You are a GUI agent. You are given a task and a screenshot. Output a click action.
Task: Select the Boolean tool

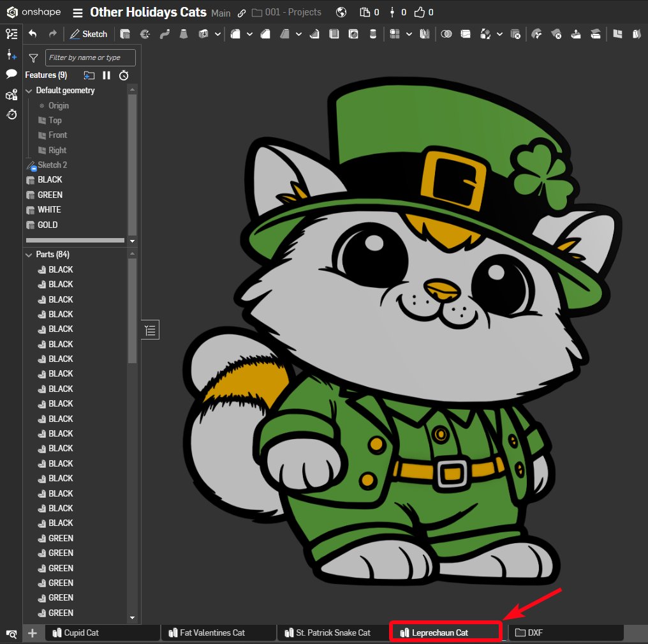(446, 34)
